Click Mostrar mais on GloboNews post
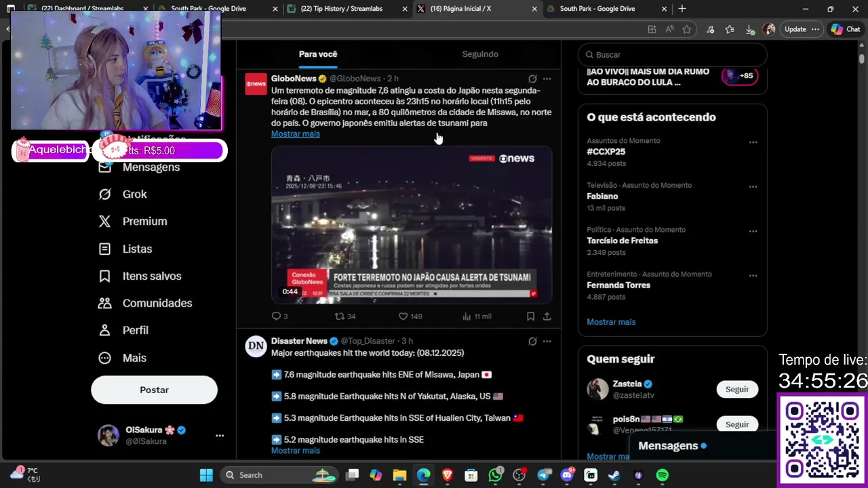 [x=296, y=134]
